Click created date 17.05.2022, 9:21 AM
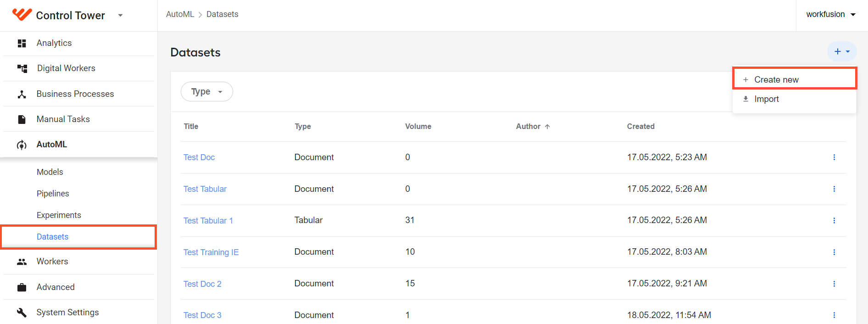Image resolution: width=868 pixels, height=324 pixels. click(667, 284)
